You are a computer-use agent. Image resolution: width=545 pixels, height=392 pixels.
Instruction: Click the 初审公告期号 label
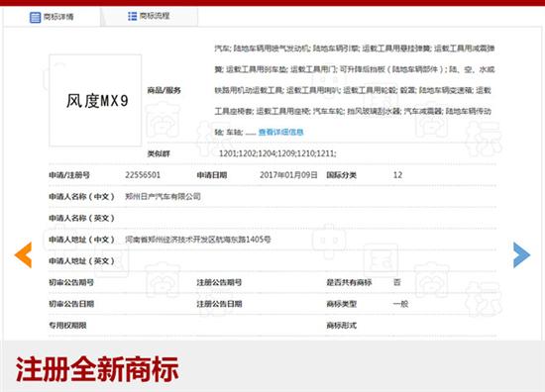(x=71, y=282)
